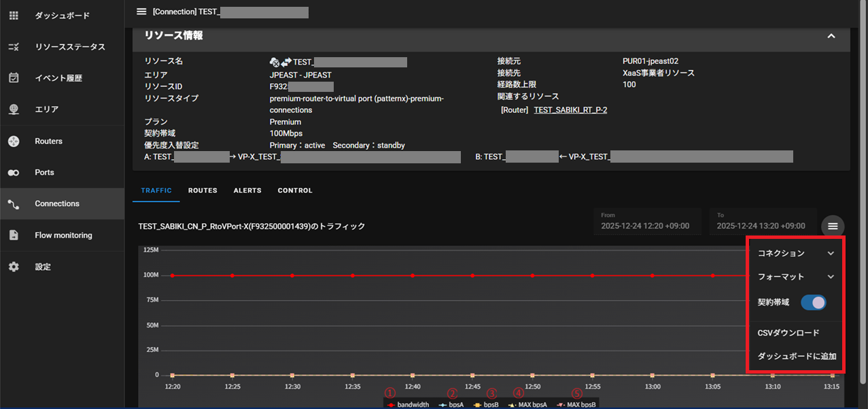Switch to the ALERTS tab
868x409 pixels.
247,191
